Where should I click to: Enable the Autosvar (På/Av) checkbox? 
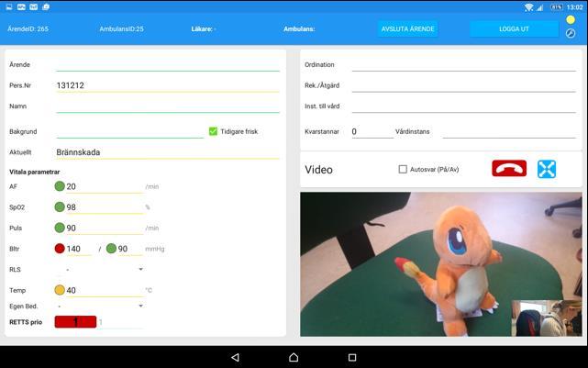[x=403, y=169]
